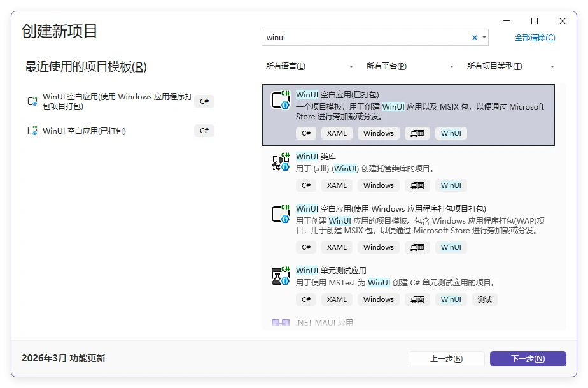Choose the WinUI 单元测试应用 template title
Screen dimensions: 588x388
coord(331,270)
